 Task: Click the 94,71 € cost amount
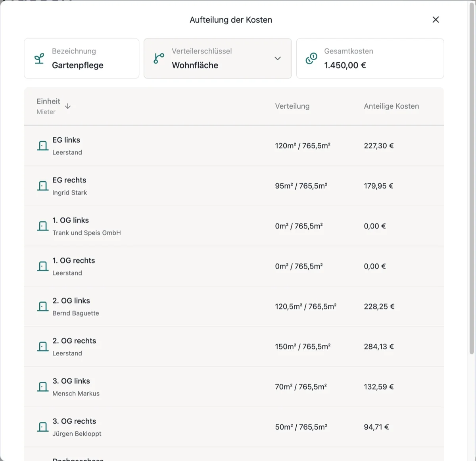coord(376,427)
